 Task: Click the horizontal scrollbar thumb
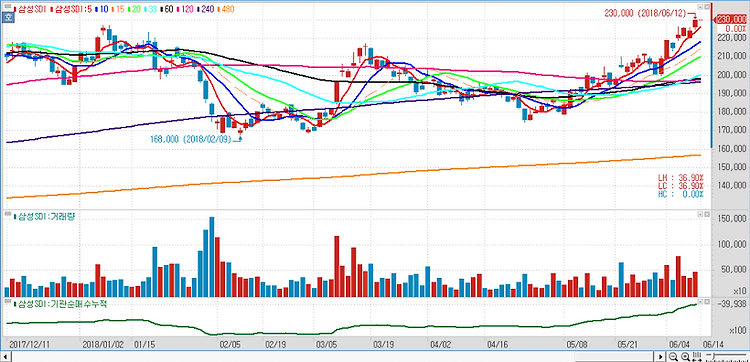pyautogui.click(x=614, y=357)
